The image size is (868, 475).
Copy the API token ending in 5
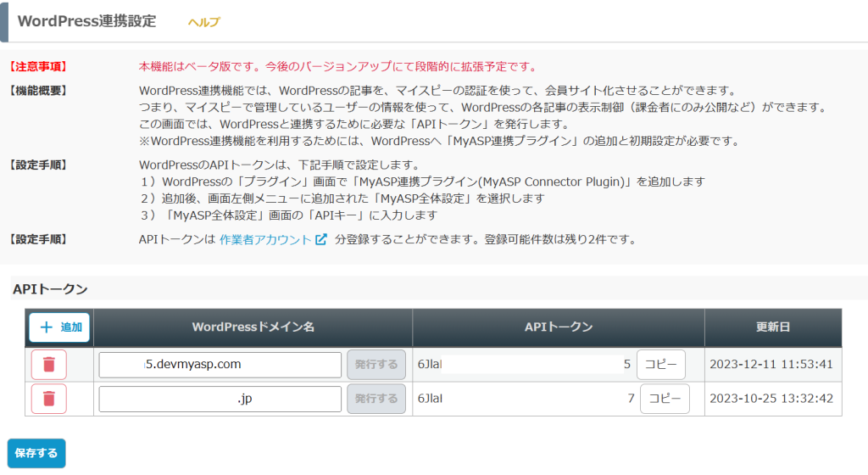[x=661, y=365]
